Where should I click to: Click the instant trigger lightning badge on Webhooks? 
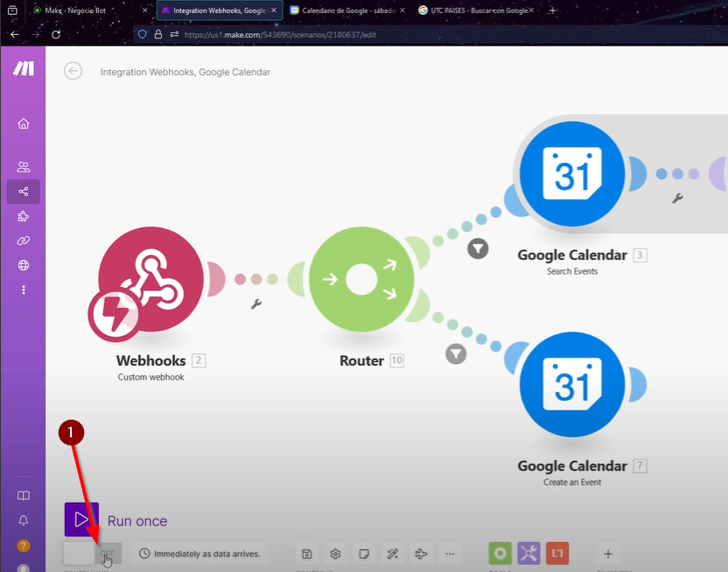pos(114,314)
